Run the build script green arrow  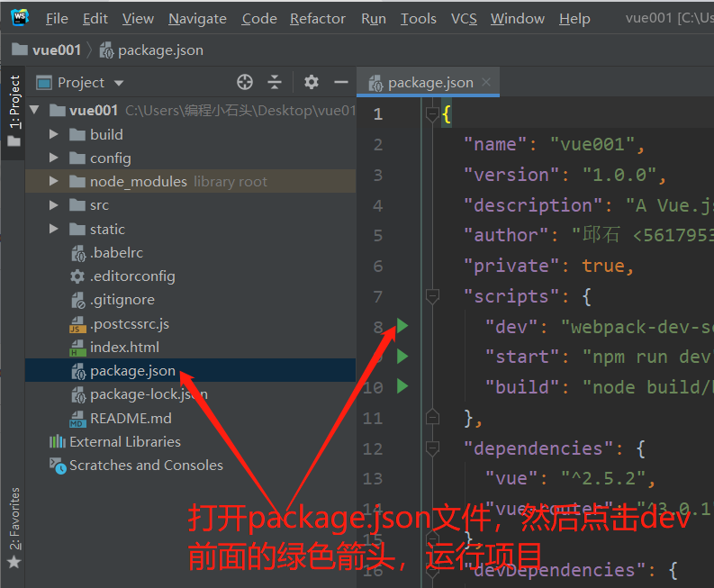pyautogui.click(x=402, y=386)
